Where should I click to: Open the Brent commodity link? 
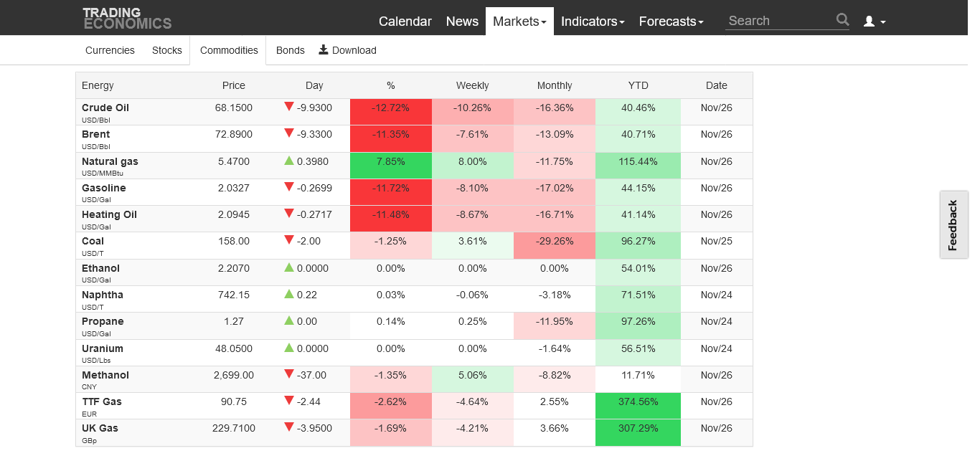click(x=96, y=134)
